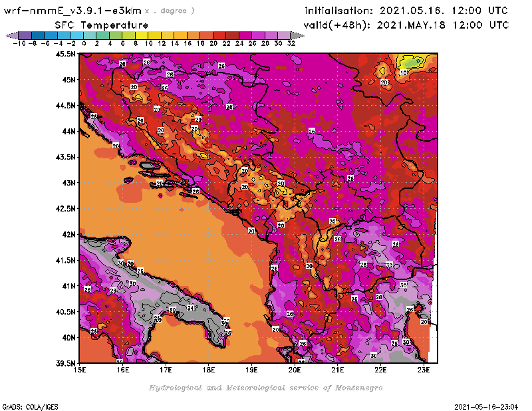Viewport: 532px width, 411px height.
Task: Click the "GrADS: COLA/IGES" footer text
Action: (x=30, y=407)
